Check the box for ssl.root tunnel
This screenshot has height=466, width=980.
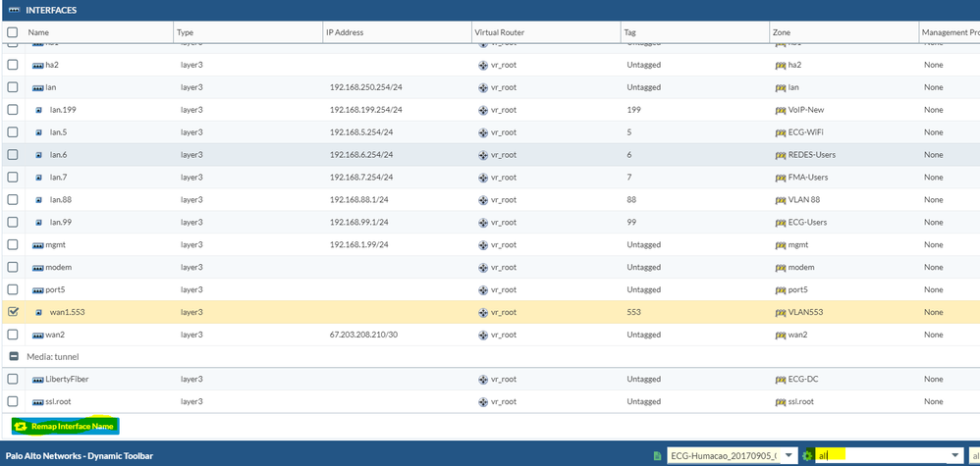click(x=13, y=401)
